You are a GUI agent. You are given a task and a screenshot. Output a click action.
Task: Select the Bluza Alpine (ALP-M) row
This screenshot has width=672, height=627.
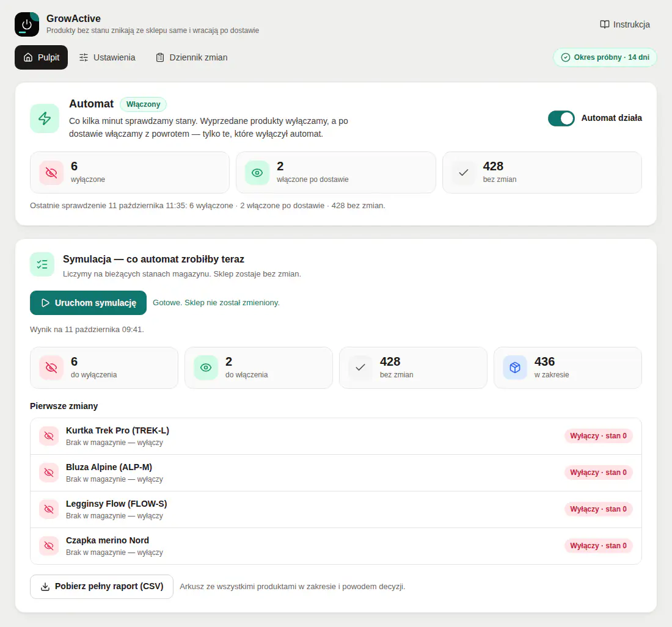pyautogui.click(x=336, y=473)
